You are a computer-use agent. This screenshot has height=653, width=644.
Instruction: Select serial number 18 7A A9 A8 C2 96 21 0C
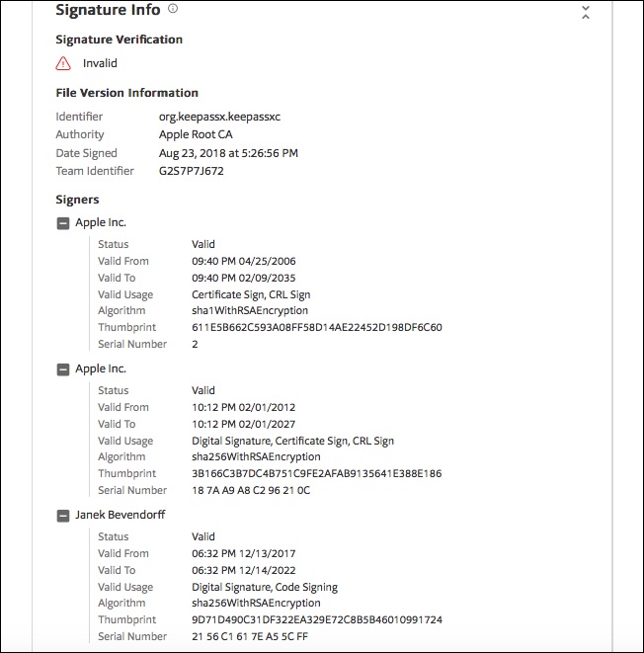pyautogui.click(x=251, y=490)
